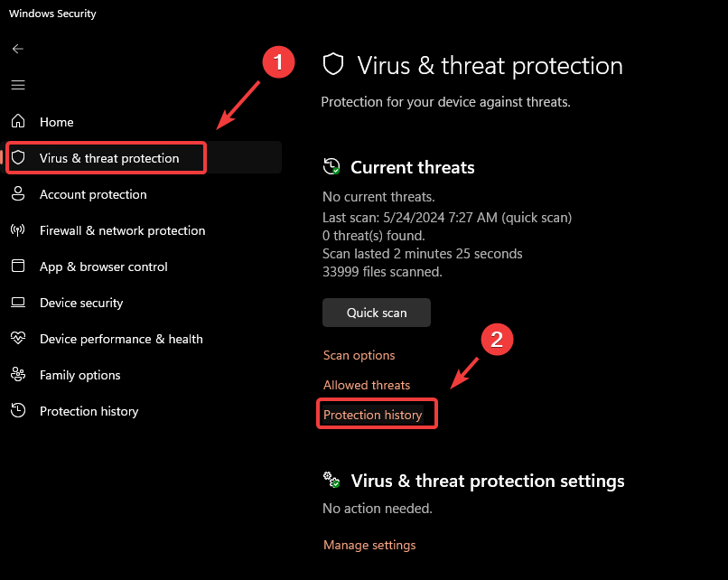Open the Scan options link
This screenshot has width=728, height=580.
pyautogui.click(x=359, y=355)
